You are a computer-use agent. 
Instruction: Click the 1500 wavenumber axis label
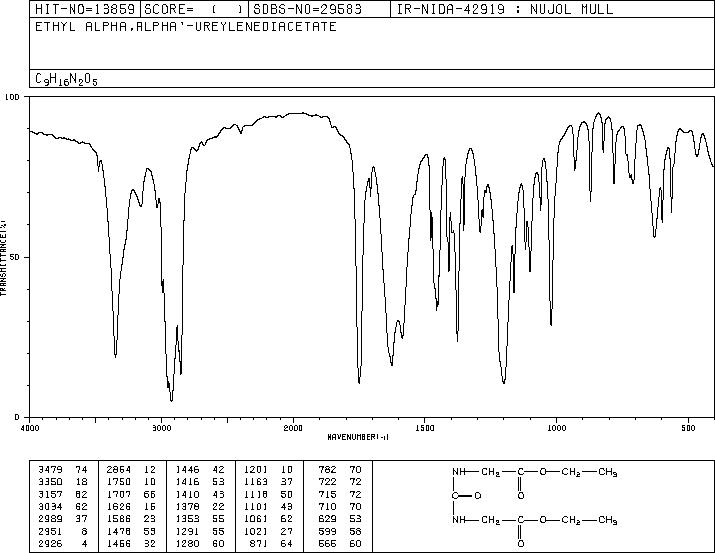click(x=424, y=427)
